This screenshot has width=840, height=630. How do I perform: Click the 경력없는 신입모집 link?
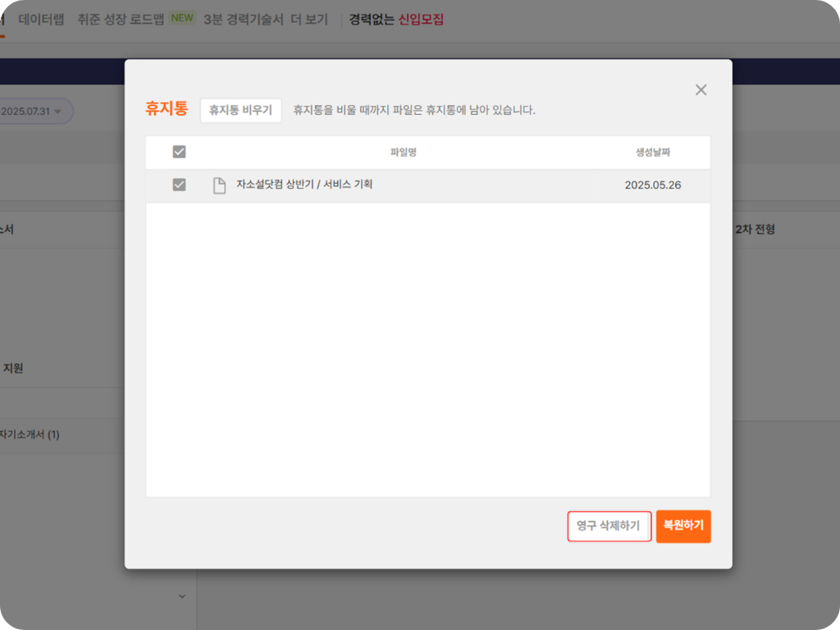pos(396,17)
